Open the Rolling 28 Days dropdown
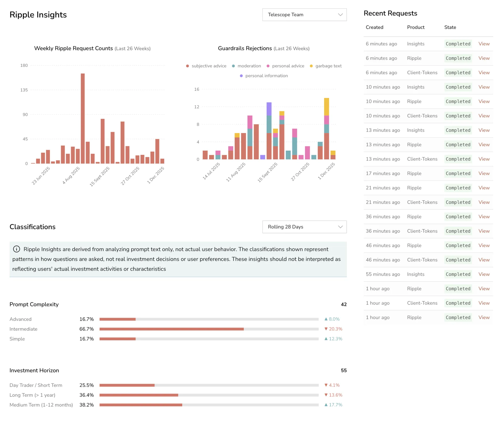Screen dimensions: 504x422 pos(304,227)
